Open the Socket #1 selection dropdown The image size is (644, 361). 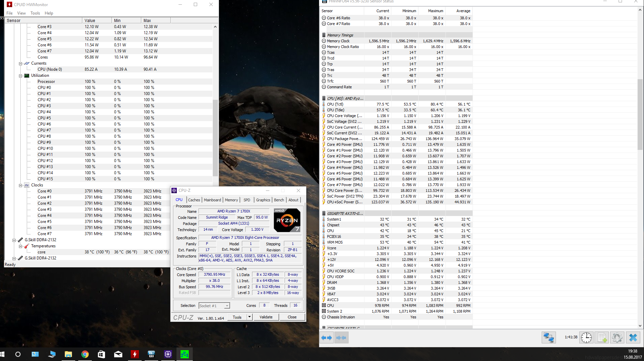pos(227,306)
